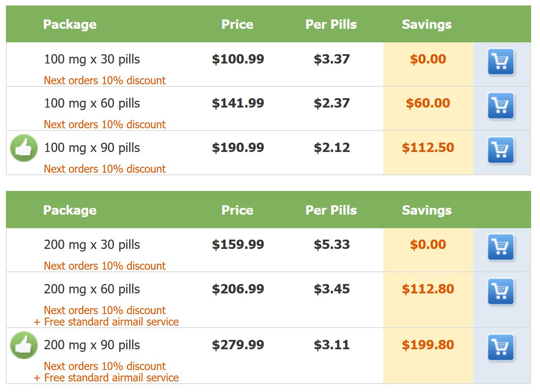Screen dimensions: 540x392
Task: Add 100 mg x 30 pills to cart
Action: coord(501,62)
